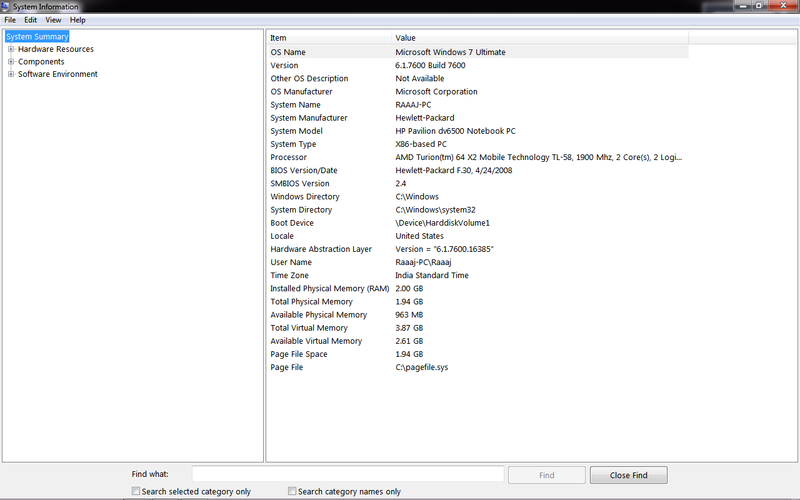The height and width of the screenshot is (500, 800).
Task: Click the AMD Turion processor value
Action: tap(539, 157)
